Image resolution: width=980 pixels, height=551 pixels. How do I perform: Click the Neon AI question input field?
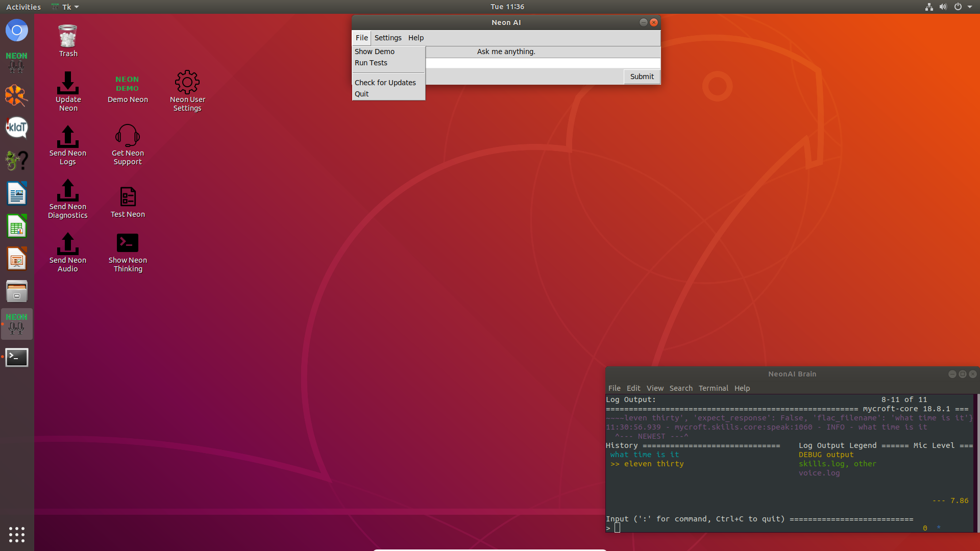click(x=543, y=63)
